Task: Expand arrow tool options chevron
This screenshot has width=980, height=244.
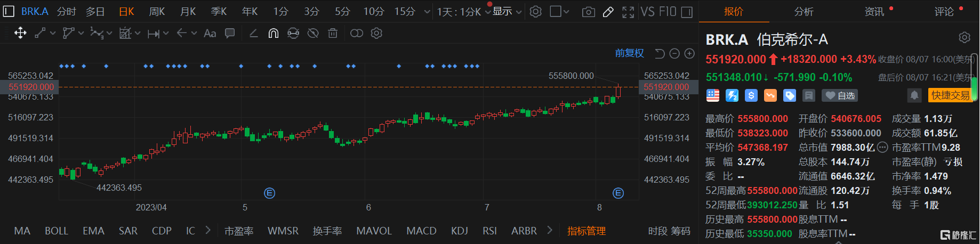Action: [194, 34]
